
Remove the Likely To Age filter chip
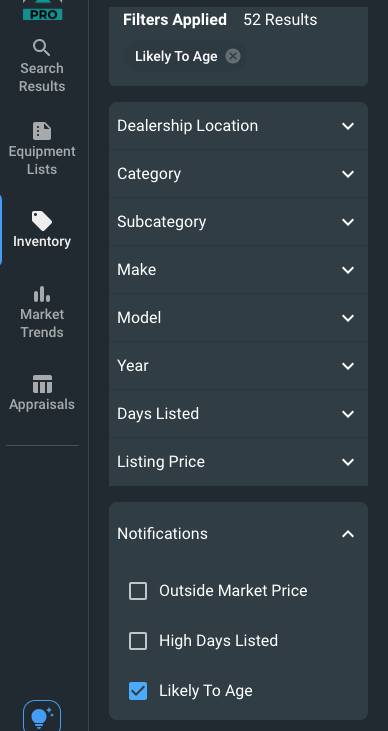tap(233, 56)
